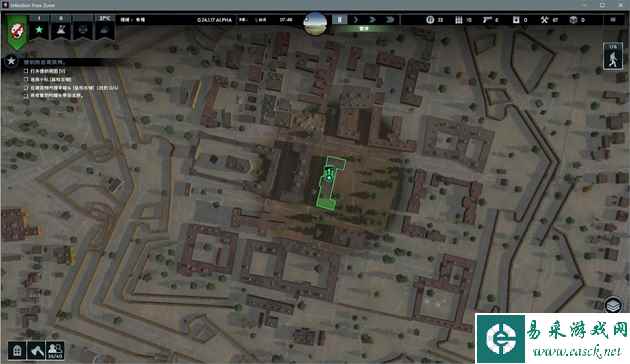
Task: Open the game menu at top-right
Action: click(613, 20)
